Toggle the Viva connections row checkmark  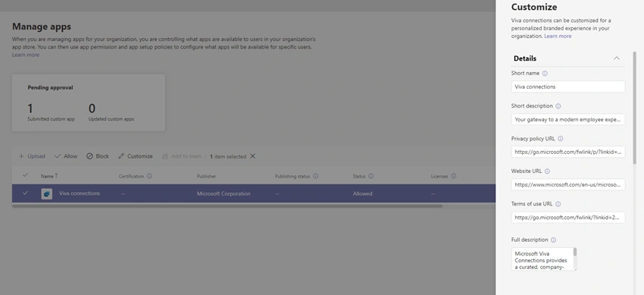(25, 193)
